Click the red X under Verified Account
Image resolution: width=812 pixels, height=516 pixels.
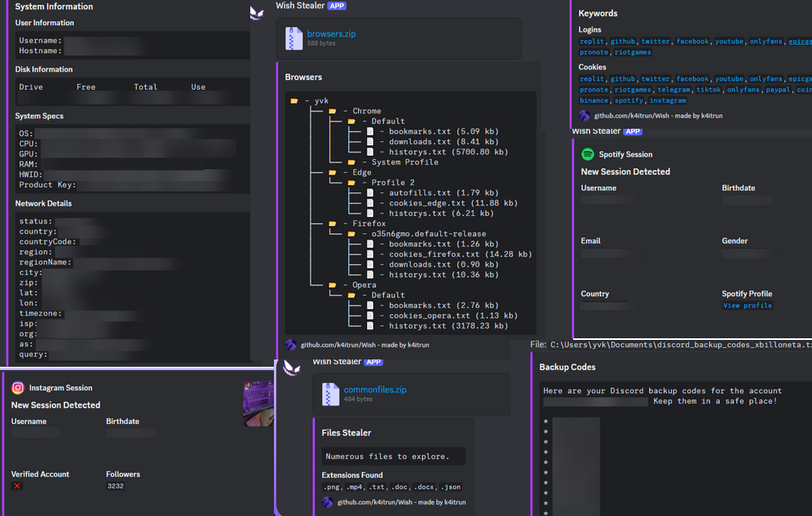point(17,486)
